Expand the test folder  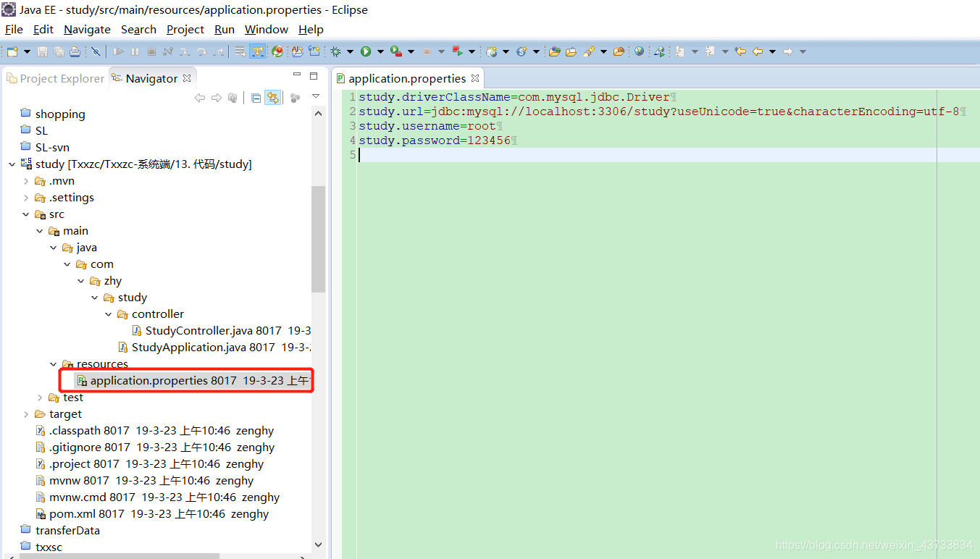[39, 398]
